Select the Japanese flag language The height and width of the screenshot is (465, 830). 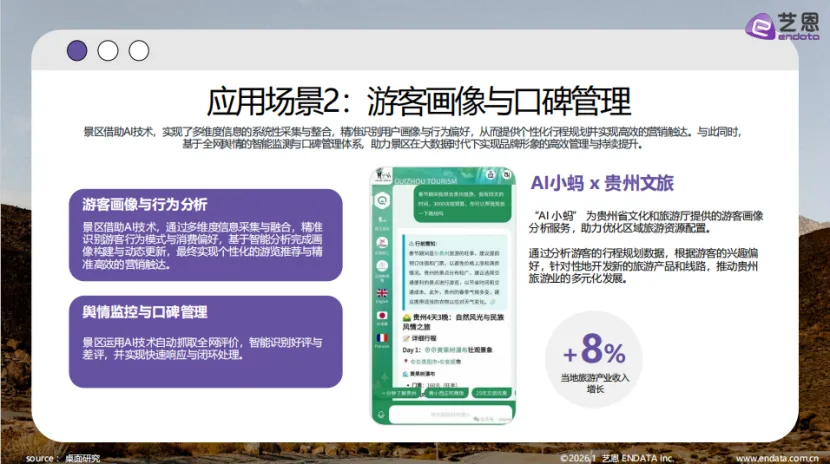382,316
